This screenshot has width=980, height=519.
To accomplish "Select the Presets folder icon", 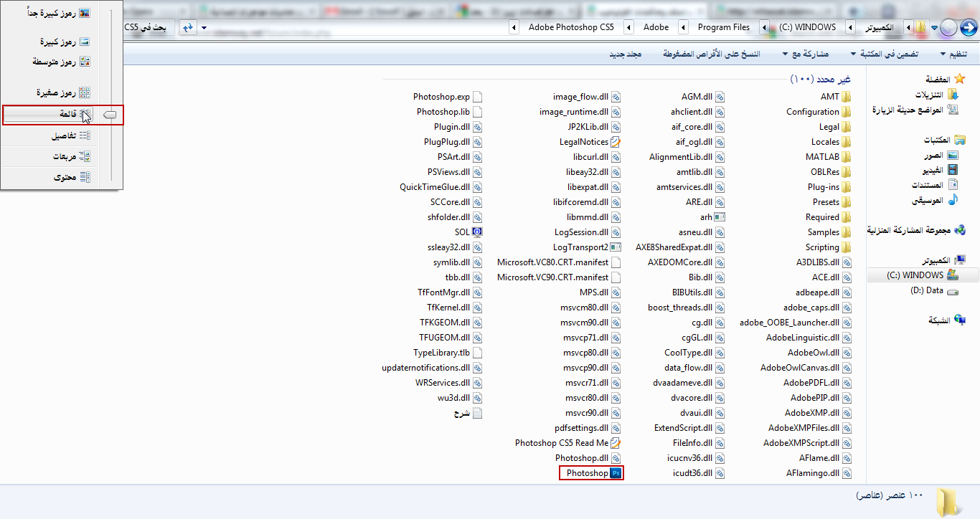I will click(x=847, y=202).
